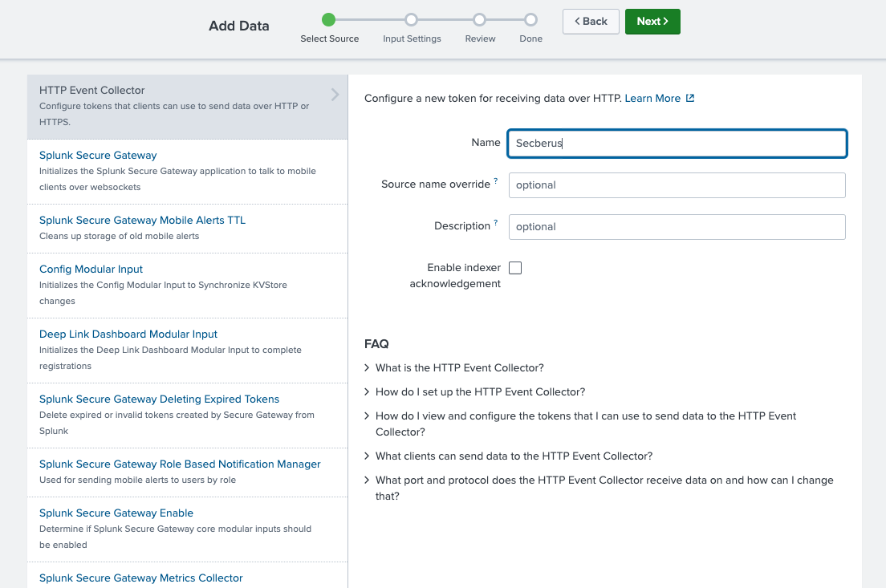Open Splunk Secure Gateway Metrics Collector
This screenshot has height=588, width=886.
[x=140, y=578]
